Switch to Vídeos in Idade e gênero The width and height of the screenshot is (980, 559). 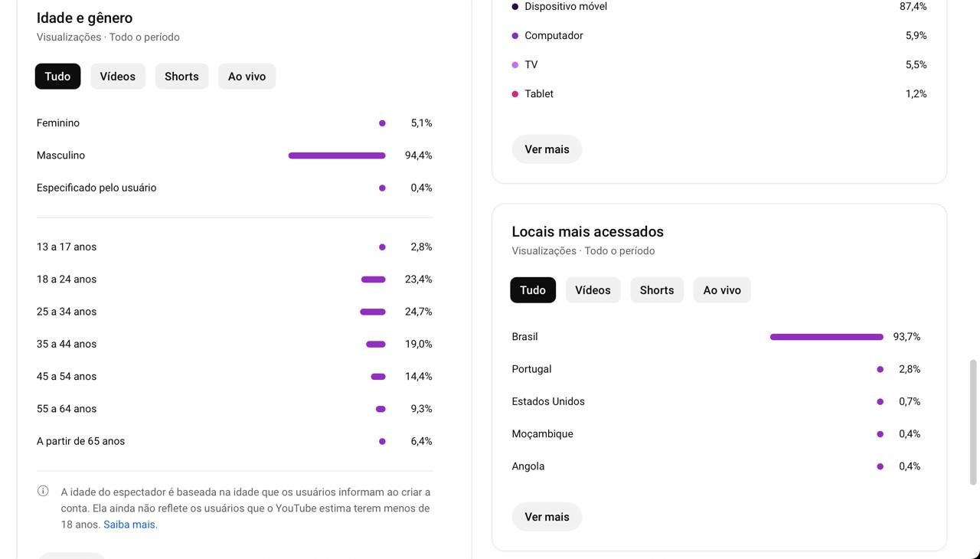117,77
